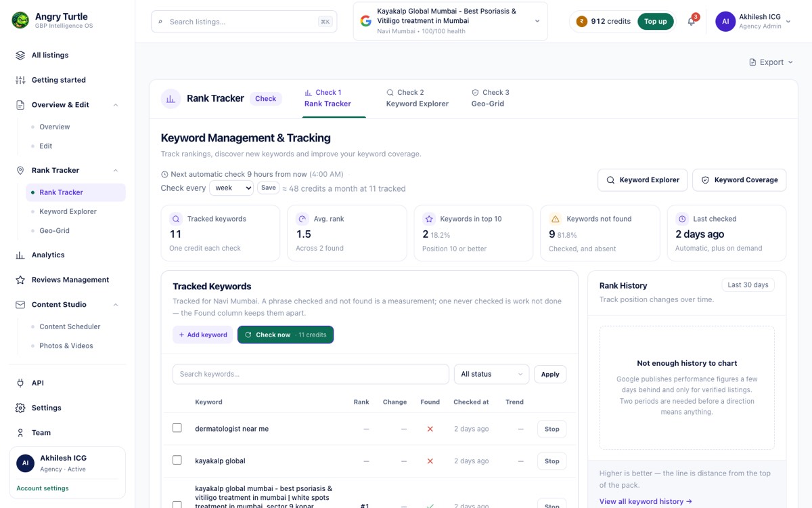Open the Akhilesh ICG account menu

(752, 22)
